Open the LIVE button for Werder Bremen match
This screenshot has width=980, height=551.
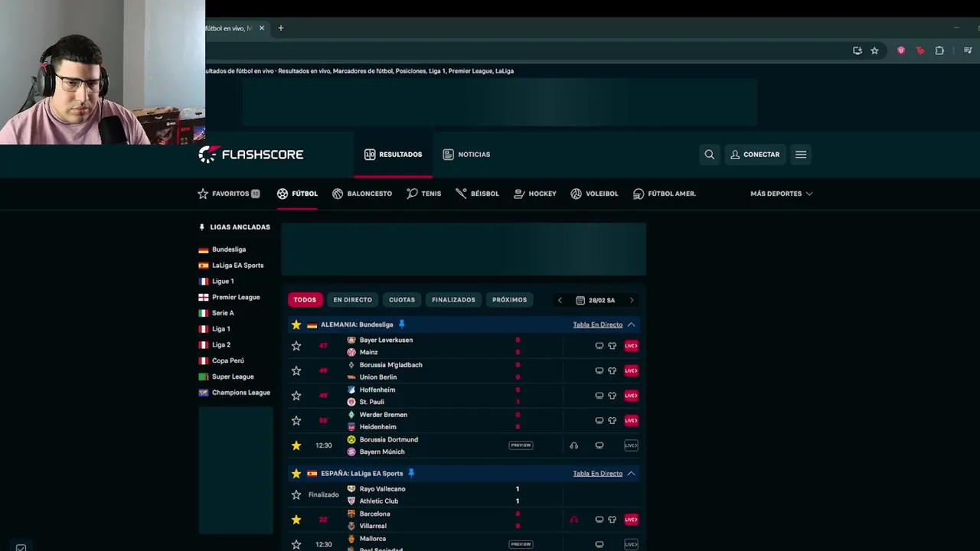point(631,420)
